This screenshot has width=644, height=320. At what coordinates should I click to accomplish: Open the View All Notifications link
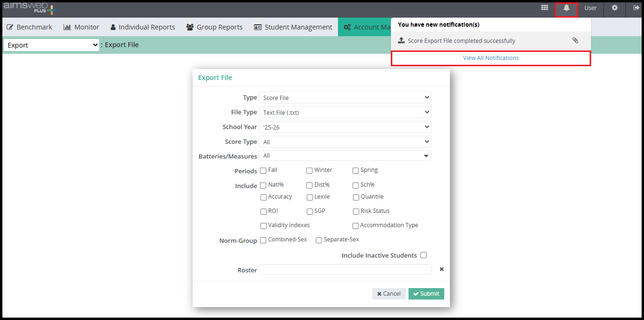point(491,58)
